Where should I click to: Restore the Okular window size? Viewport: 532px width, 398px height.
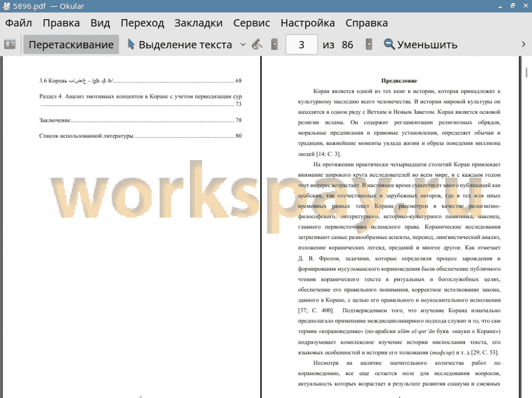[x=513, y=6]
